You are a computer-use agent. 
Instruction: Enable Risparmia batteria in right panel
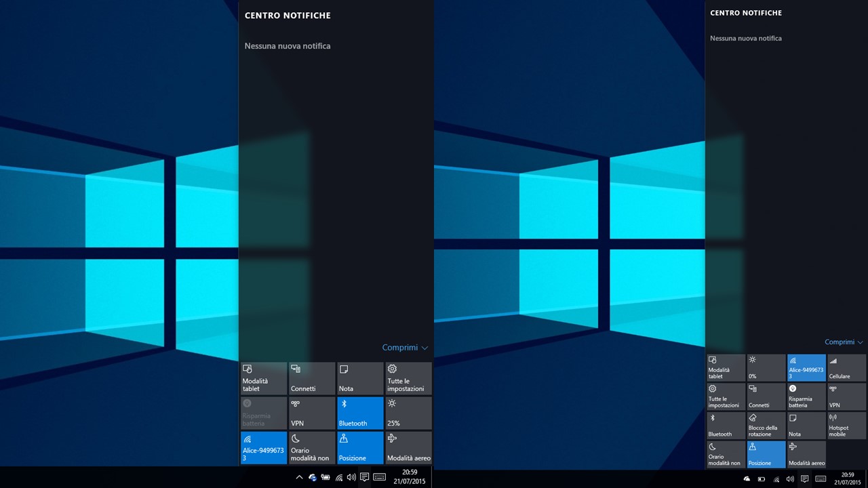806,396
